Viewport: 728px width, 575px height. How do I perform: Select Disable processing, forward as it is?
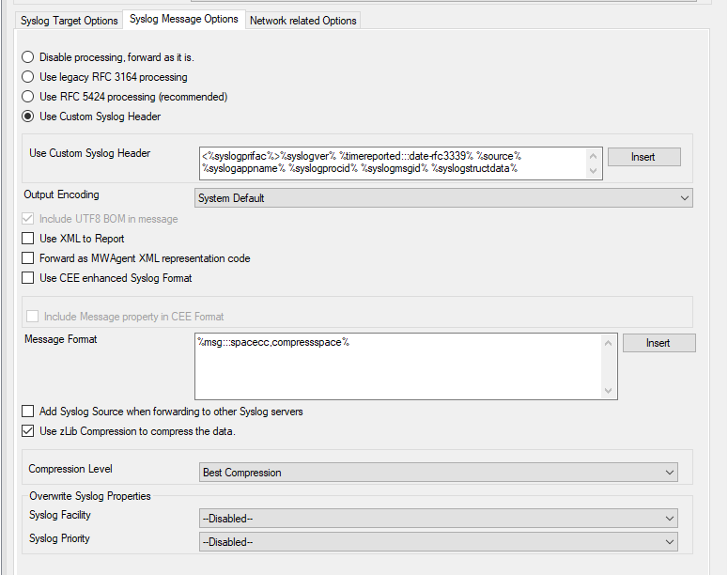click(x=28, y=57)
